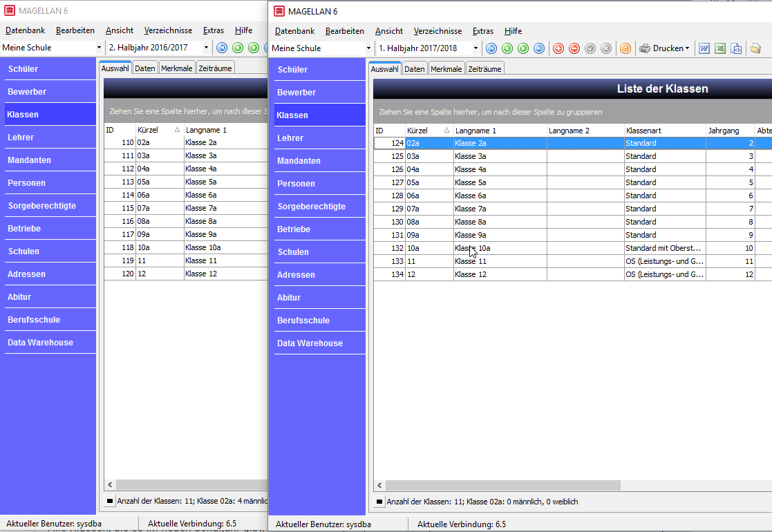The height and width of the screenshot is (532, 772).
Task: Open Datenbank menu in right window
Action: pyautogui.click(x=294, y=31)
